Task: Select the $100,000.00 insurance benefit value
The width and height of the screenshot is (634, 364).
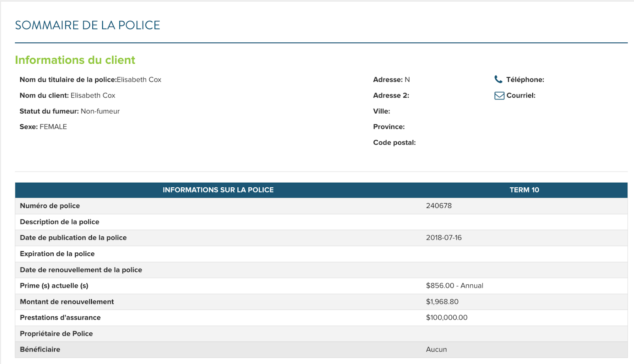Action: 447,318
